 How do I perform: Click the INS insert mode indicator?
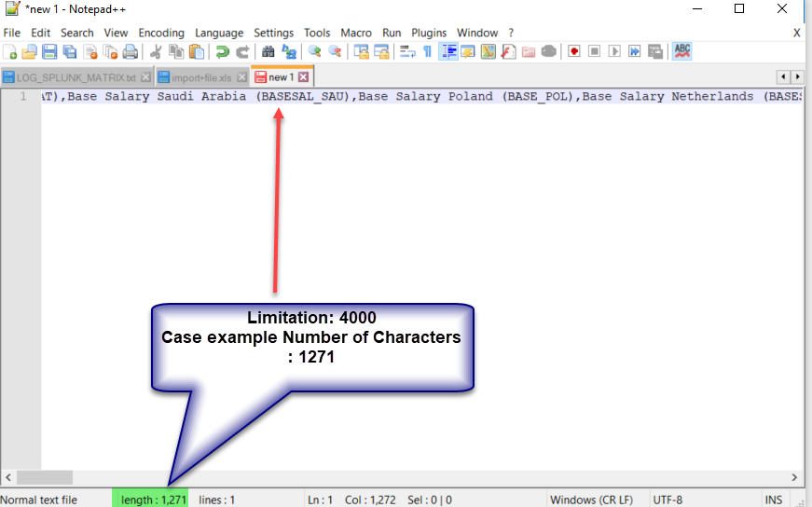click(x=774, y=500)
